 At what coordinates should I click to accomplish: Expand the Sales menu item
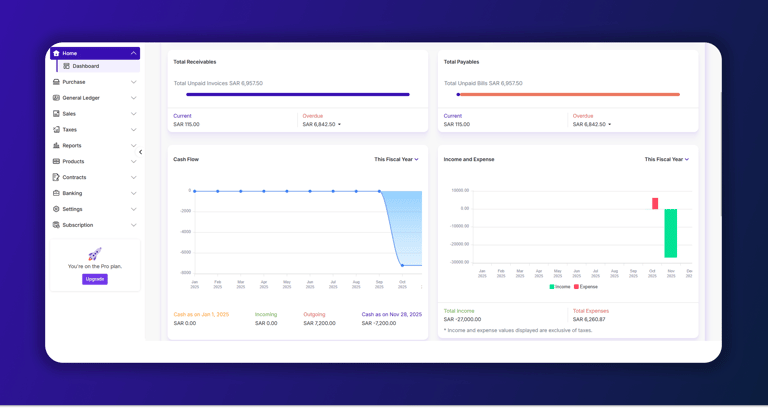coord(95,114)
